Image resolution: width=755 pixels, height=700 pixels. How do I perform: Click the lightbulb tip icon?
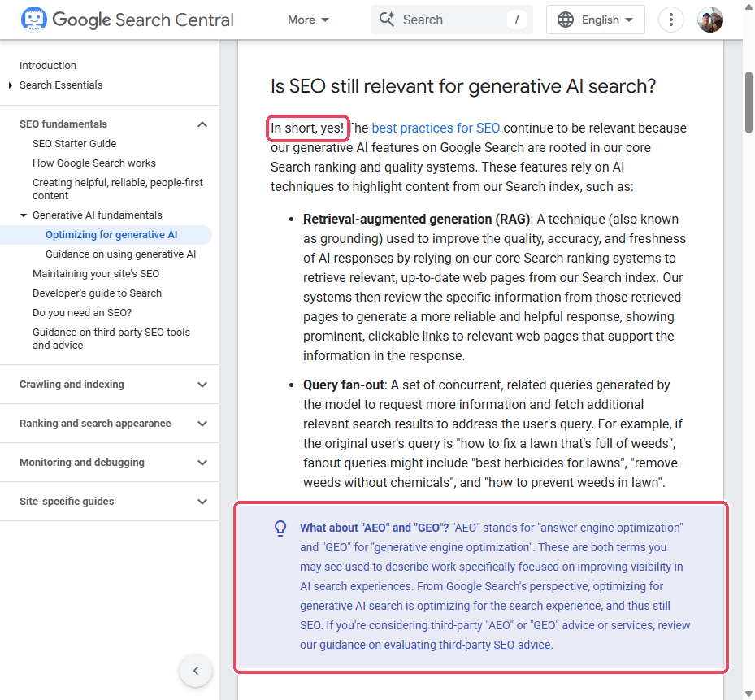pyautogui.click(x=280, y=528)
